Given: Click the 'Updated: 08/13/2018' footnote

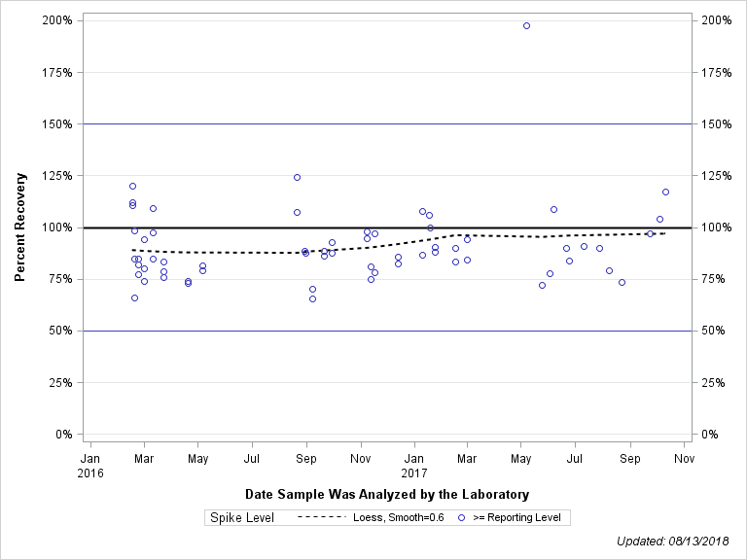Looking at the screenshot, I should 673,542.
